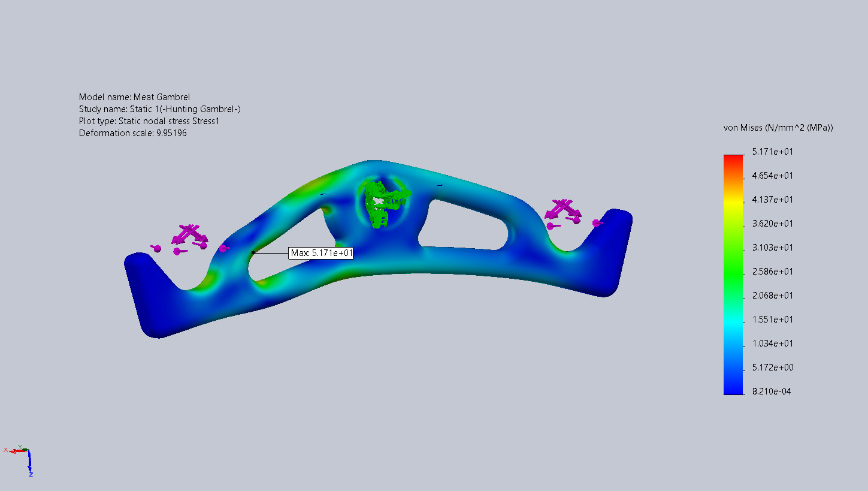Click the green Y axis label on triad
This screenshot has height=491, width=868.
click(x=20, y=447)
